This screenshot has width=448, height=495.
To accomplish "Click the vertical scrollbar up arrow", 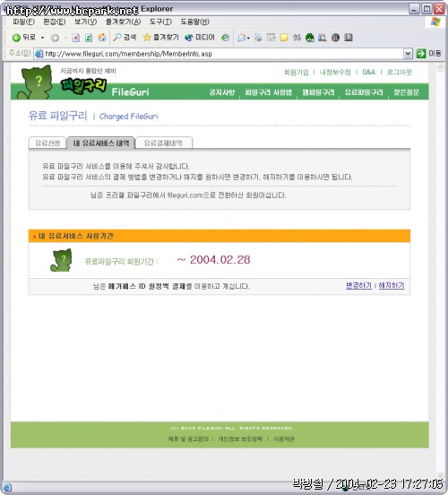I will (441, 67).
